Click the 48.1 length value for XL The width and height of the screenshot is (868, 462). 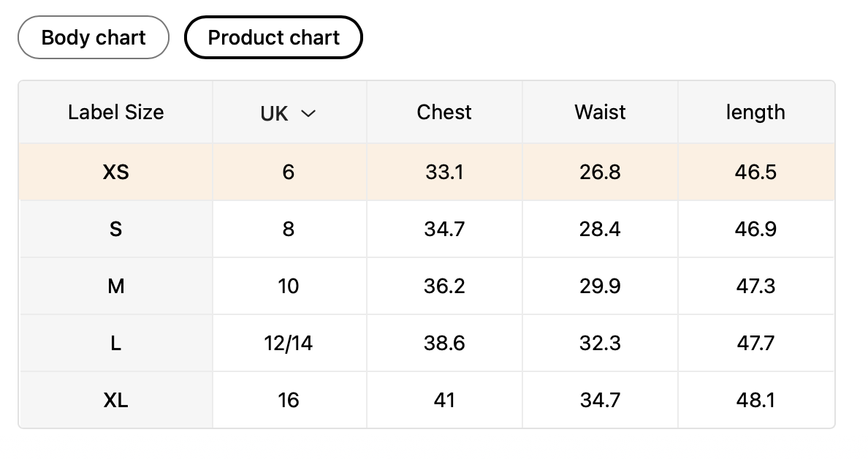755,401
